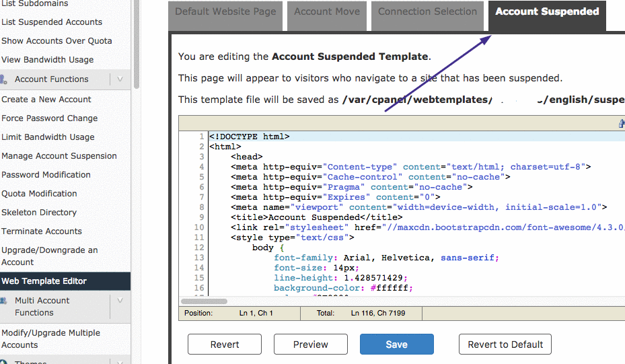Open the Account Move tab

click(x=327, y=12)
